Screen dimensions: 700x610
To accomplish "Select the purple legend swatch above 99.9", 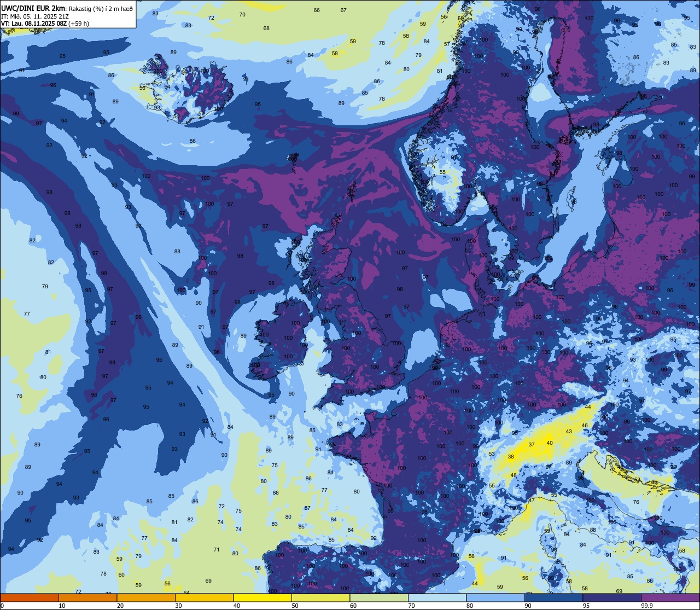I will [x=670, y=597].
